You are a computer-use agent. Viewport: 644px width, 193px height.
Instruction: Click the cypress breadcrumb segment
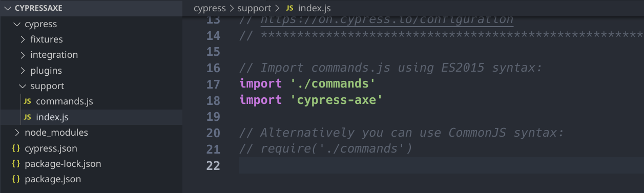pos(210,8)
